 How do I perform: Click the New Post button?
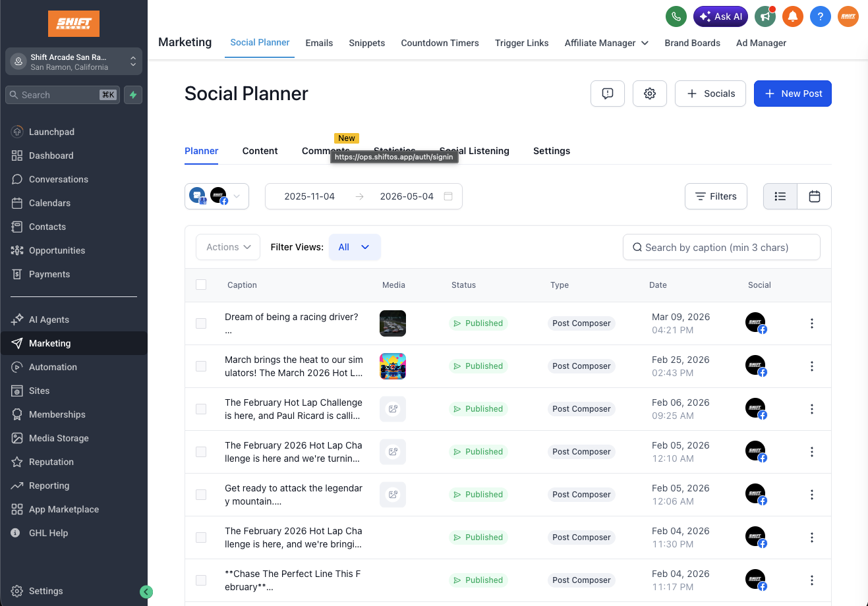[792, 94]
